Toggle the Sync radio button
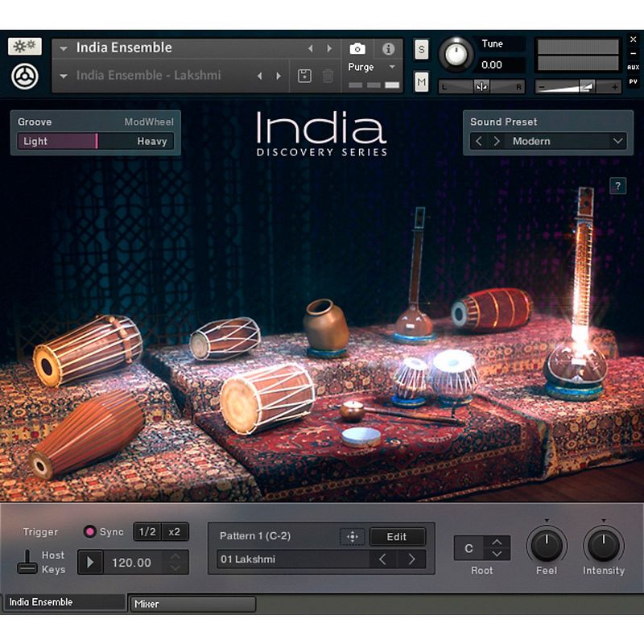This screenshot has width=644, height=644. [x=89, y=532]
